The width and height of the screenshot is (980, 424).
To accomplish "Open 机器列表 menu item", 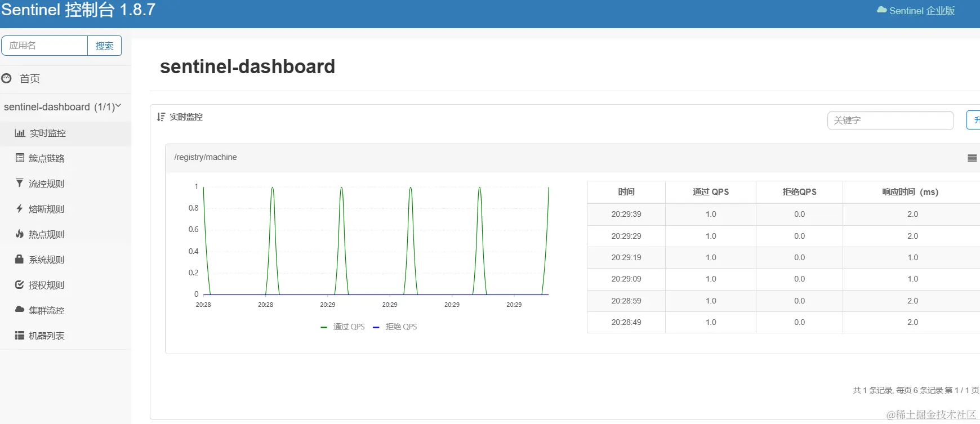I will (65, 336).
